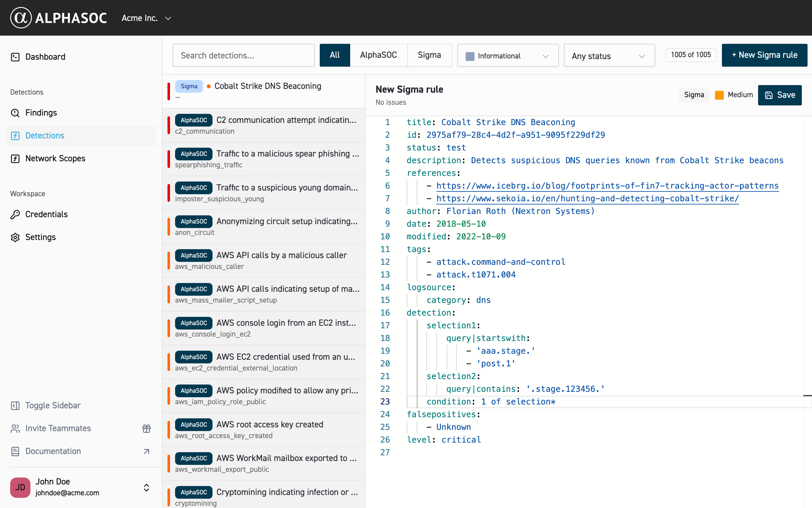Open Credentials in the sidebar

81,214
